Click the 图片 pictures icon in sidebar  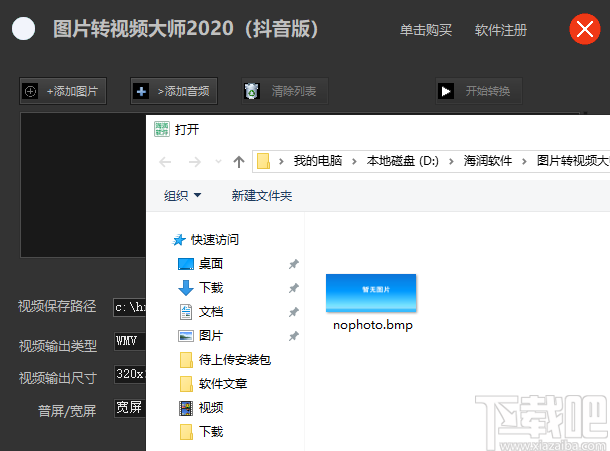(x=186, y=336)
